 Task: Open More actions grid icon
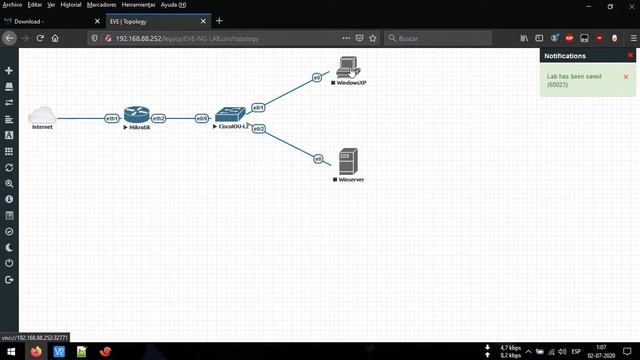tap(9, 151)
